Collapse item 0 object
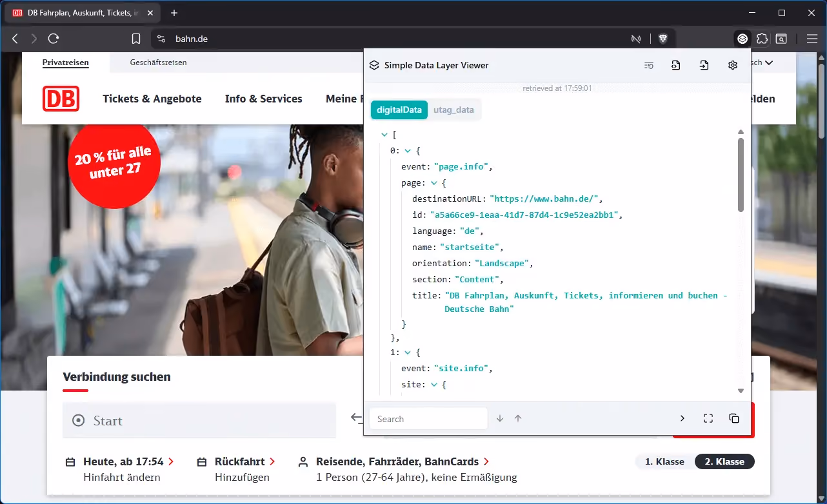The image size is (827, 504). point(407,151)
